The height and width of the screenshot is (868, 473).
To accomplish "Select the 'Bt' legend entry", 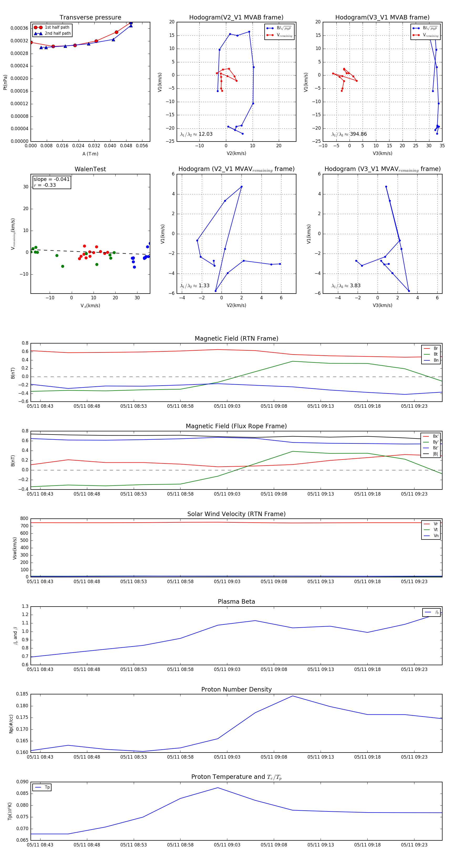I will coord(431,354).
